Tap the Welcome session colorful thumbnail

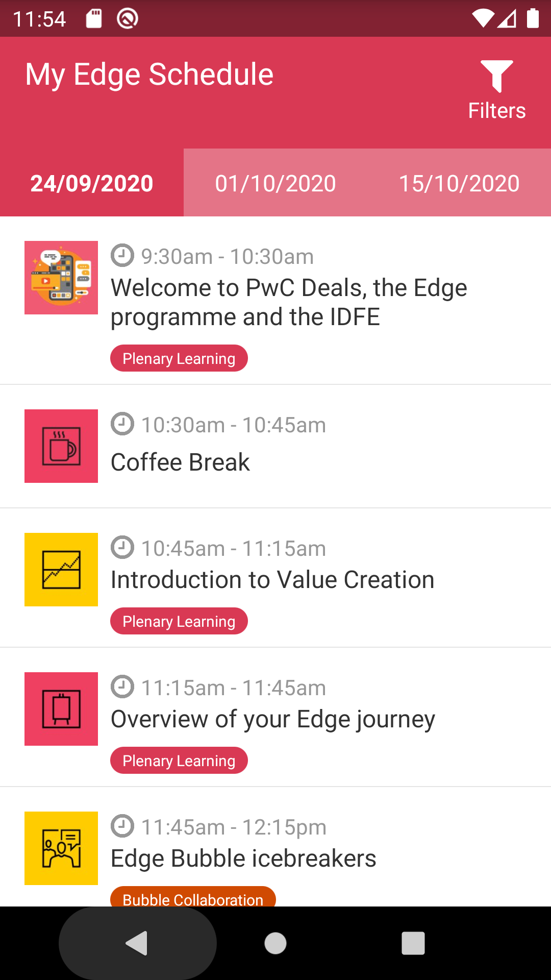(61, 278)
